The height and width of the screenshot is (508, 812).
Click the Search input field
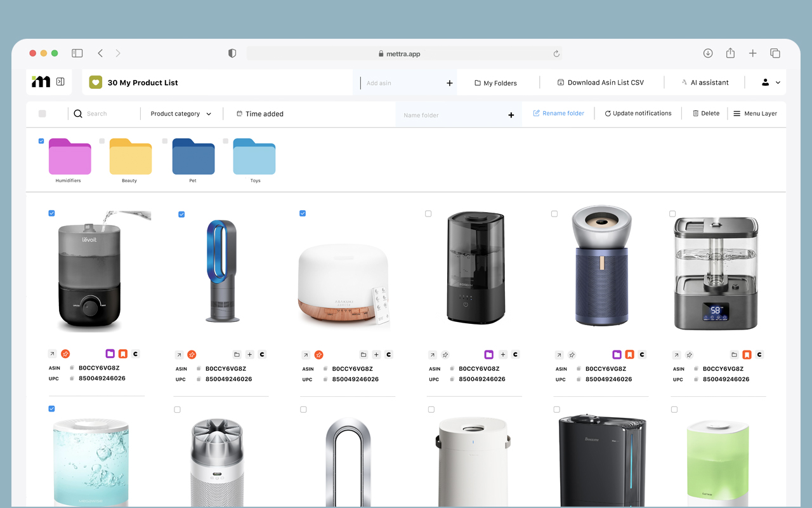pyautogui.click(x=105, y=114)
